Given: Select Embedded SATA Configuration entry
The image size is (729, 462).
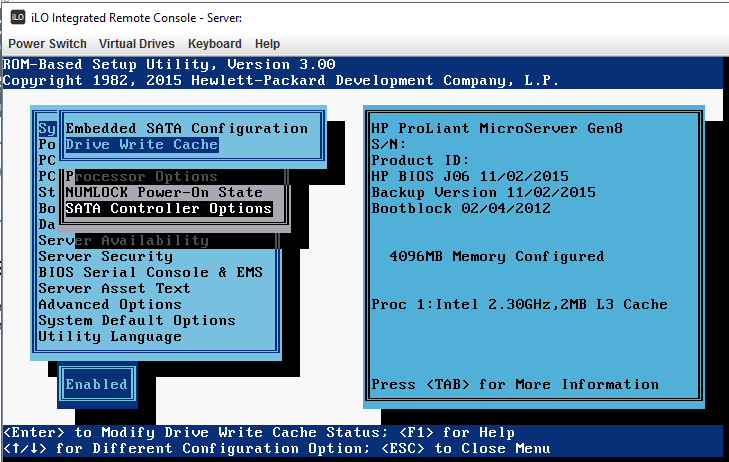Looking at the screenshot, I should [186, 128].
